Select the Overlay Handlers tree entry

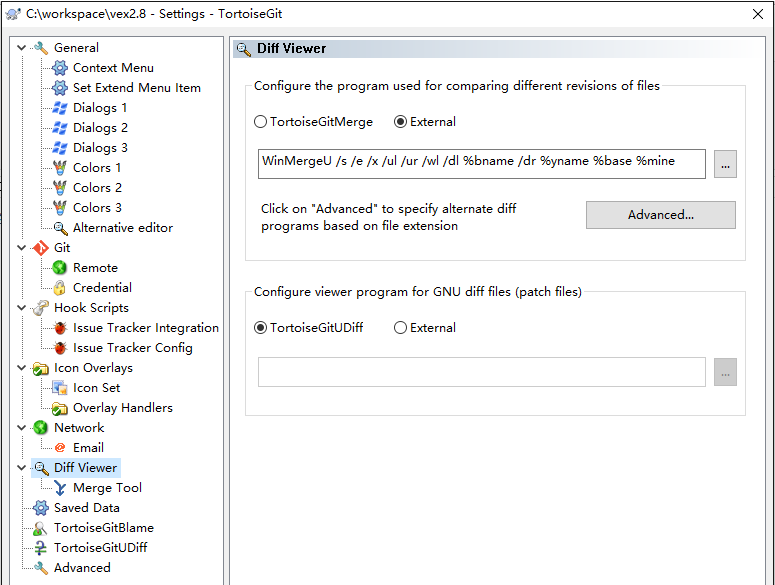tap(123, 408)
